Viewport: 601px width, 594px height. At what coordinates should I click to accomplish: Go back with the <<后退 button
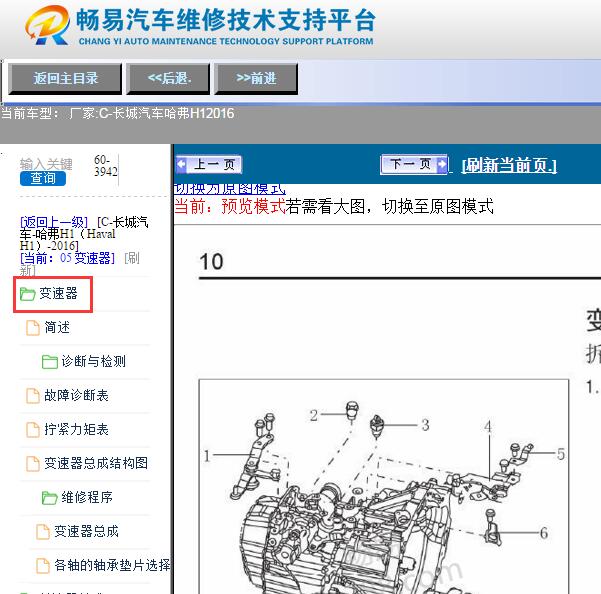(x=168, y=79)
